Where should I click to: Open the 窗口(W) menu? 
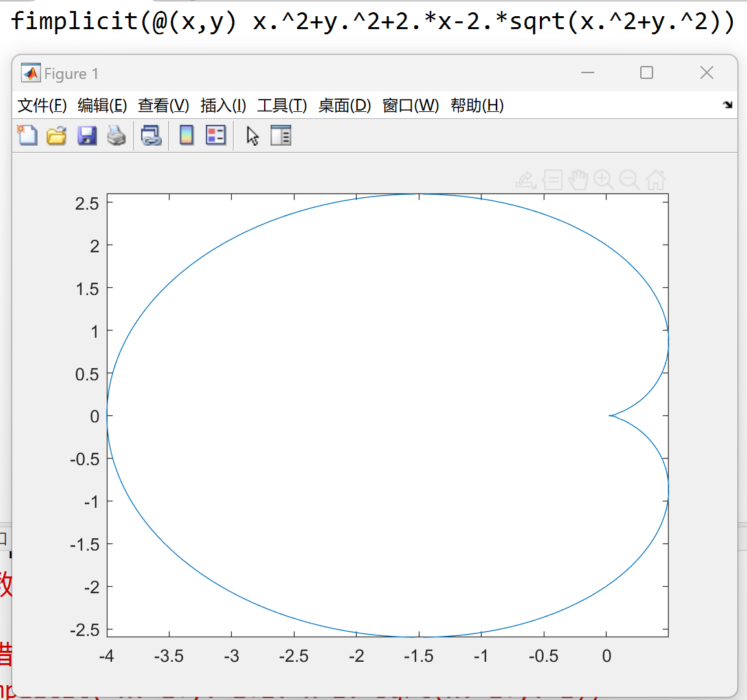pyautogui.click(x=410, y=105)
